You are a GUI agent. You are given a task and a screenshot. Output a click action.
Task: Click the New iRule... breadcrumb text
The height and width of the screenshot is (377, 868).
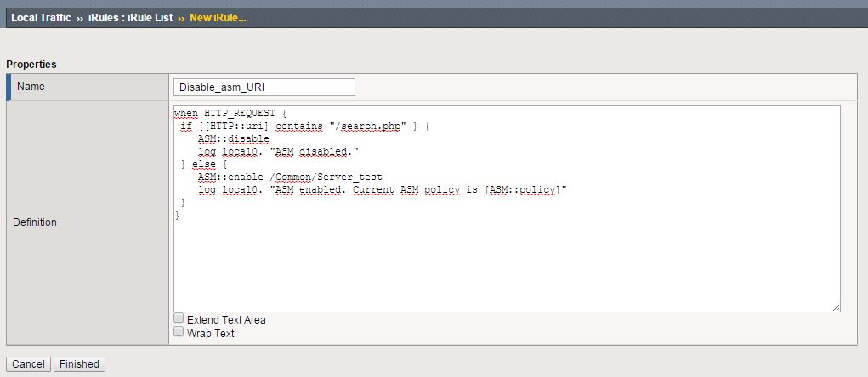218,18
